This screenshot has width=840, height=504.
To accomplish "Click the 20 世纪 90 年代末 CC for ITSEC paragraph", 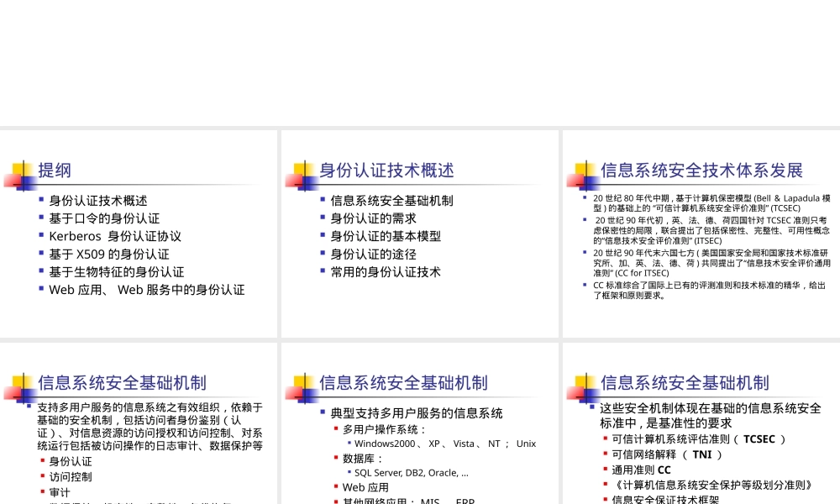I will coord(711,263).
